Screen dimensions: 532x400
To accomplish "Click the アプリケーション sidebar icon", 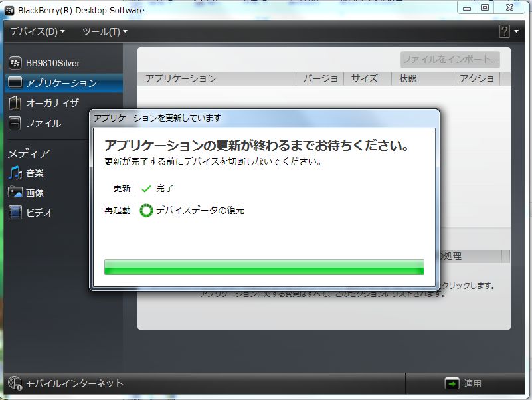I will pos(15,82).
